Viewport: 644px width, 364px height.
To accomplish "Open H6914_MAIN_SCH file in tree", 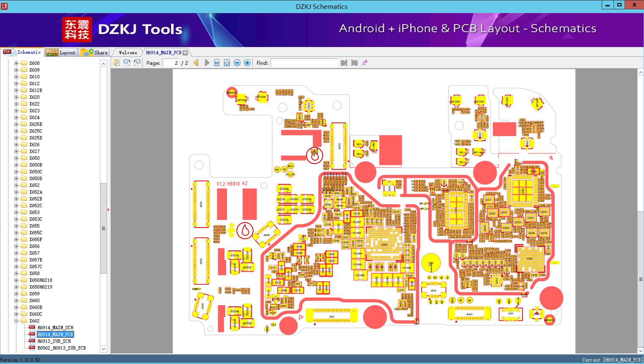I will click(x=55, y=328).
